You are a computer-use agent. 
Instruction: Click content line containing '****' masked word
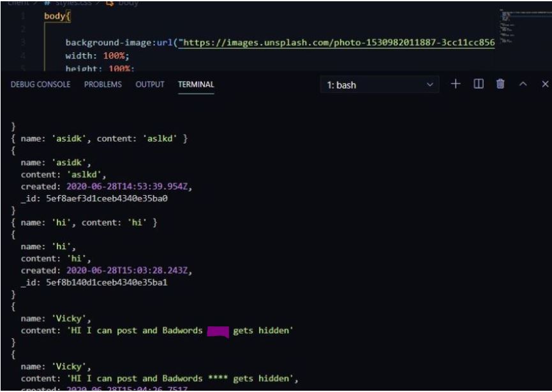[x=160, y=379]
